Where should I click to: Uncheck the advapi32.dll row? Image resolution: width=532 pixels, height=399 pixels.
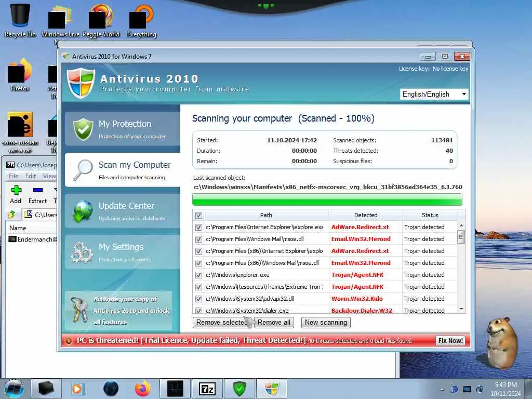tap(199, 299)
